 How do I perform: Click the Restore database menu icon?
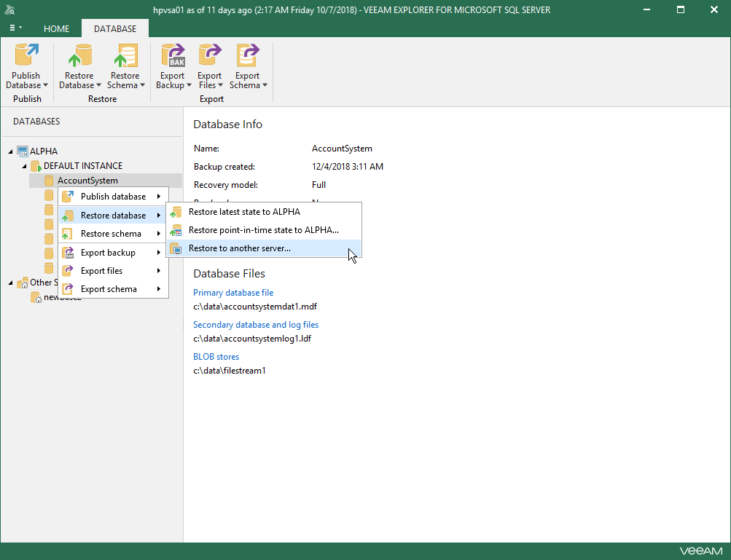[x=68, y=216]
